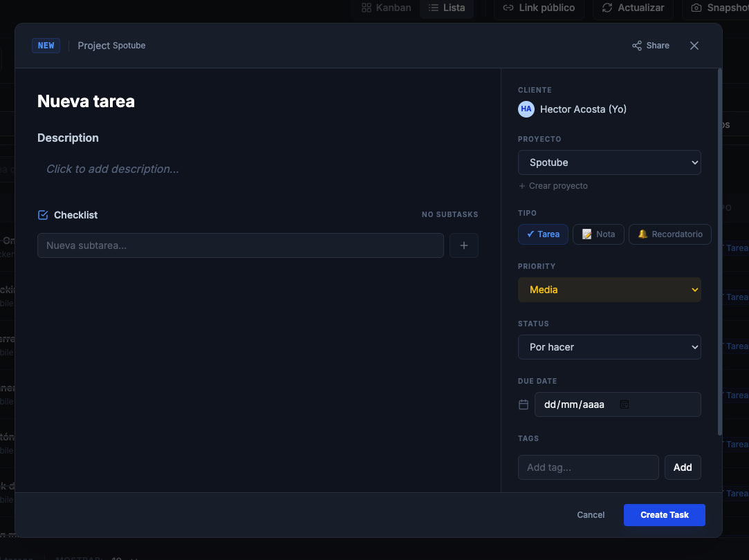The height and width of the screenshot is (560, 749).
Task: Switch task type to Nota
Action: point(598,234)
